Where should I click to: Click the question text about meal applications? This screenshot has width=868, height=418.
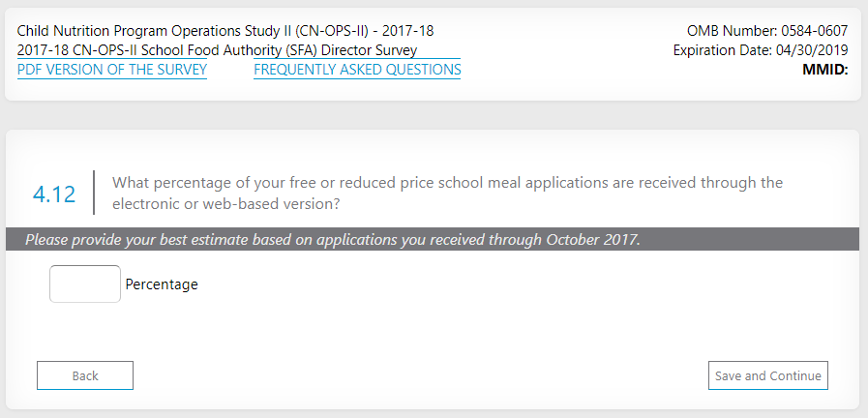[447, 183]
